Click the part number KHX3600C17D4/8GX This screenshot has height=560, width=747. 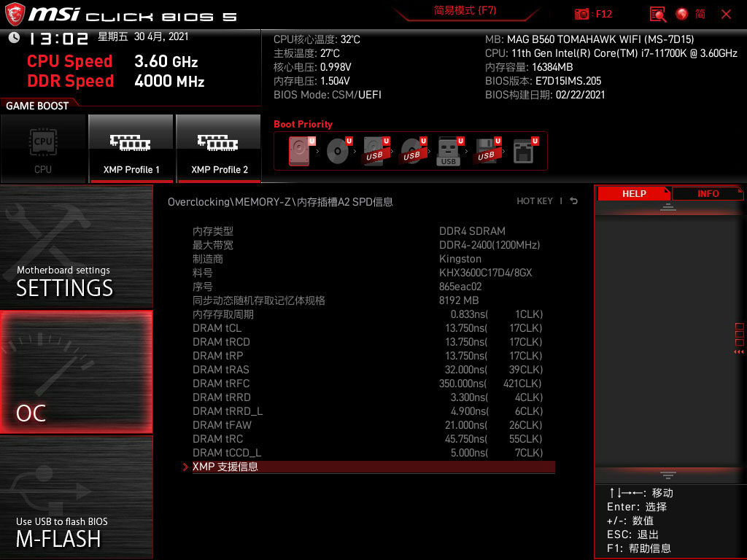(485, 273)
